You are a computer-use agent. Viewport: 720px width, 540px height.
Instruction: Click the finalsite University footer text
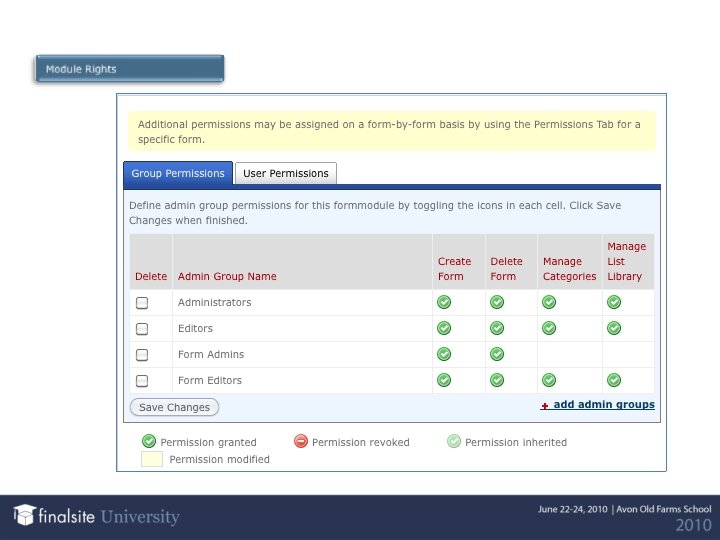pyautogui.click(x=109, y=517)
